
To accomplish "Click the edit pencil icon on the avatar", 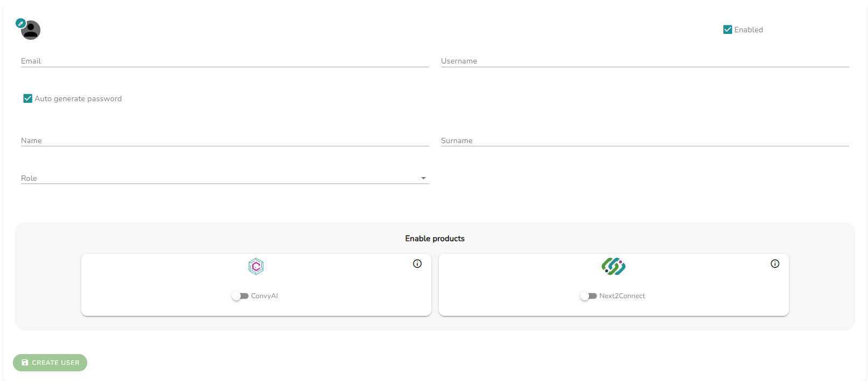I will click(x=20, y=23).
